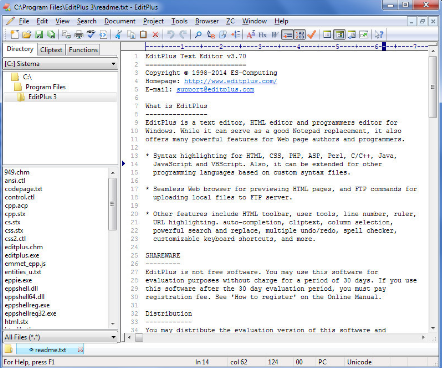Image resolution: width=442 pixels, height=368 pixels.
Task: Open the Set Font icon
Action: pos(251,34)
